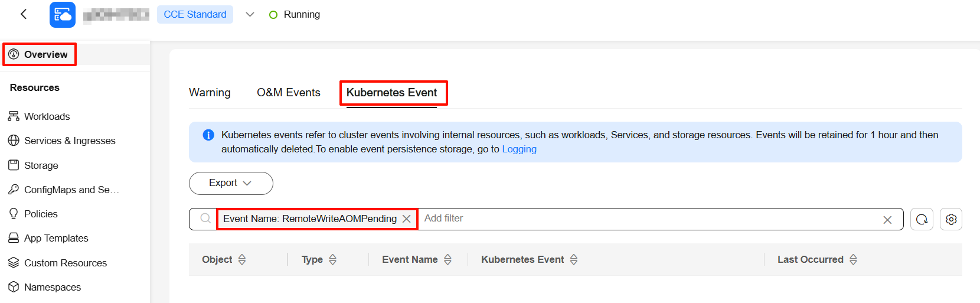The width and height of the screenshot is (980, 303).
Task: Remove the RemoteWriteAOMPending event name filter
Action: [x=407, y=219]
